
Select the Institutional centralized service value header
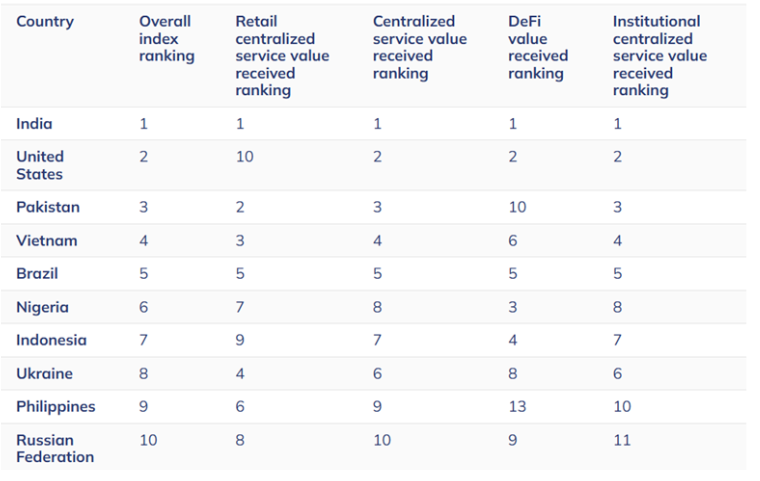point(659,56)
